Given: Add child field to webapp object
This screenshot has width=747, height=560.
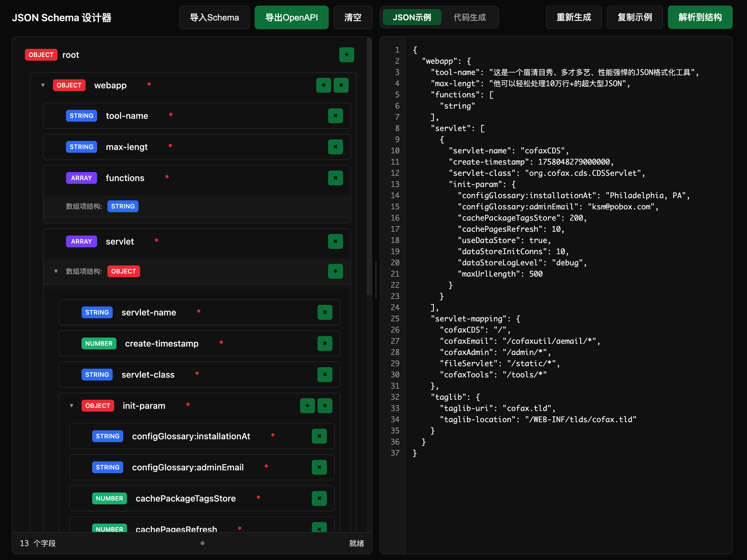Looking at the screenshot, I should (323, 85).
